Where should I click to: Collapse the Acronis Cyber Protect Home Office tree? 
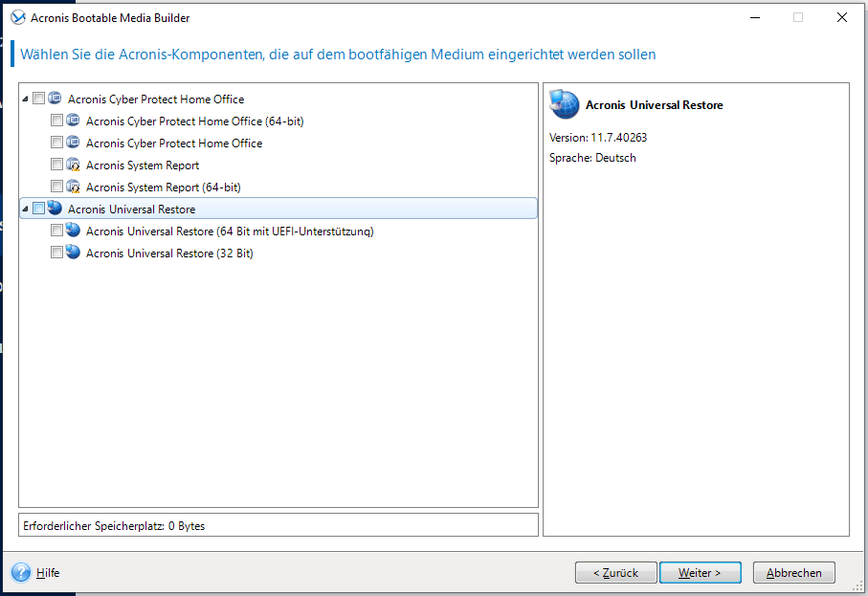coord(25,99)
